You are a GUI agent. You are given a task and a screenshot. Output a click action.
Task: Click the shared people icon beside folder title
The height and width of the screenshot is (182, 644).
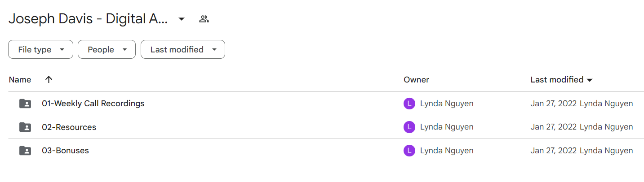point(204,19)
